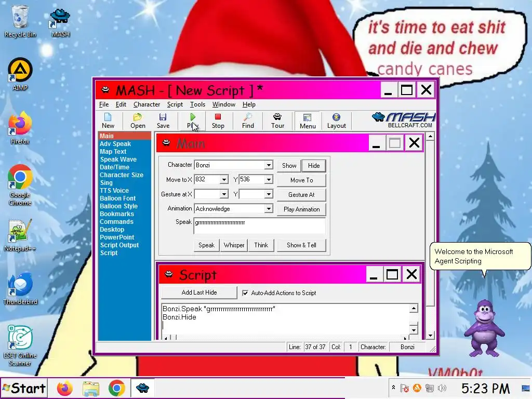Open File Explorer from taskbar
This screenshot has width=532, height=399.
tap(90, 388)
